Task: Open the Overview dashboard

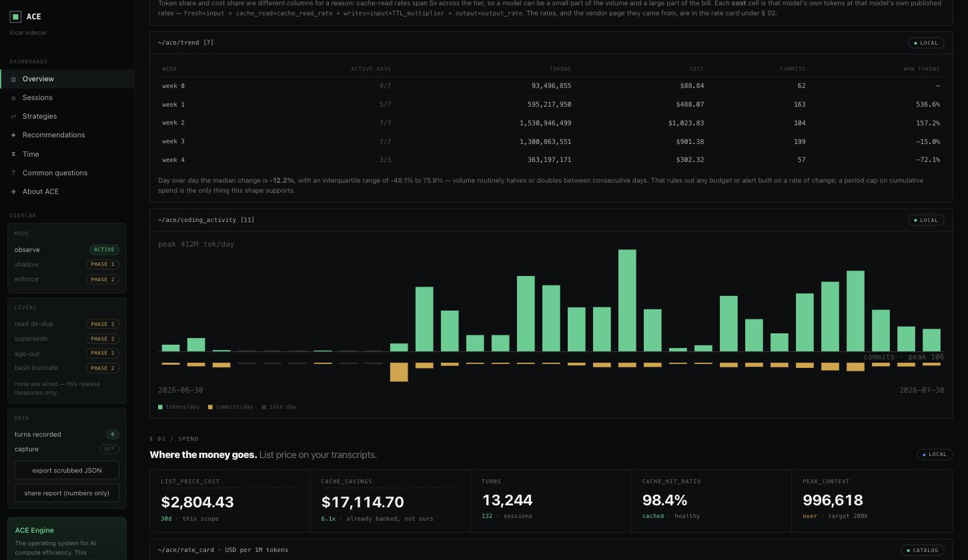Action: point(67,79)
